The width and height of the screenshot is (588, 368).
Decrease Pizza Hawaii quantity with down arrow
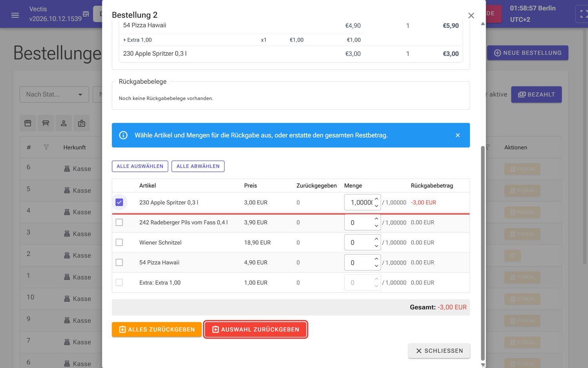pyautogui.click(x=376, y=266)
